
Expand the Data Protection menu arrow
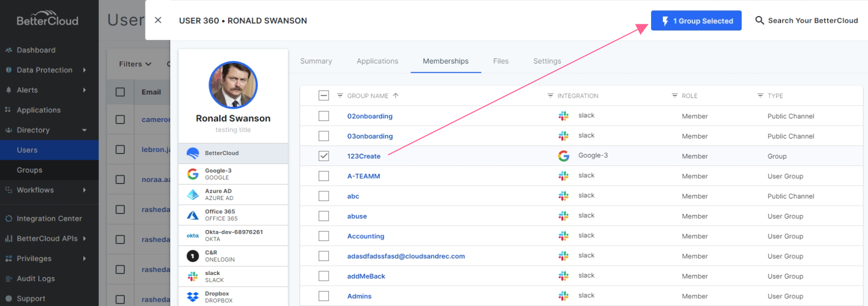(84, 70)
